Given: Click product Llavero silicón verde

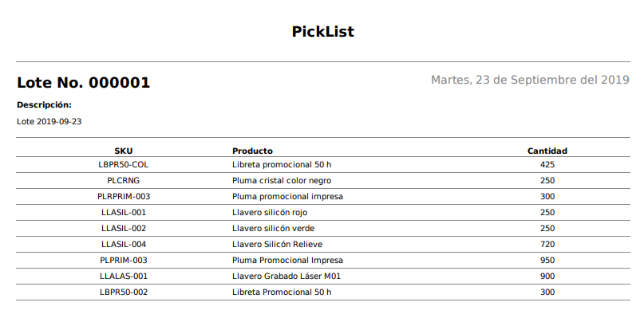Looking at the screenshot, I should [x=273, y=229].
